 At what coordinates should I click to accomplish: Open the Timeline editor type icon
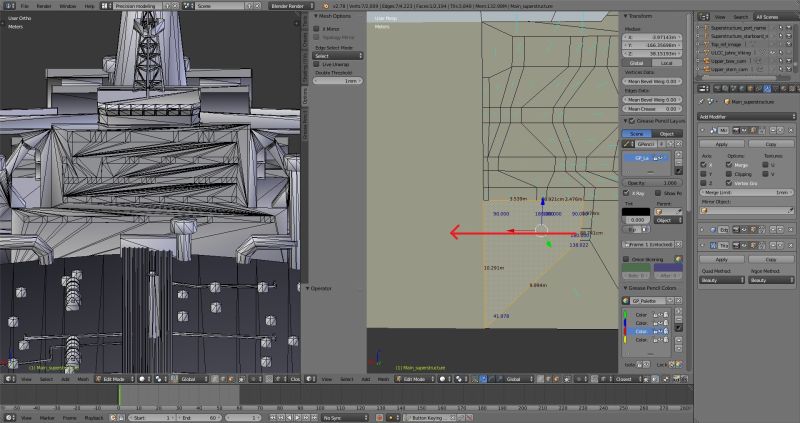pyautogui.click(x=9, y=417)
